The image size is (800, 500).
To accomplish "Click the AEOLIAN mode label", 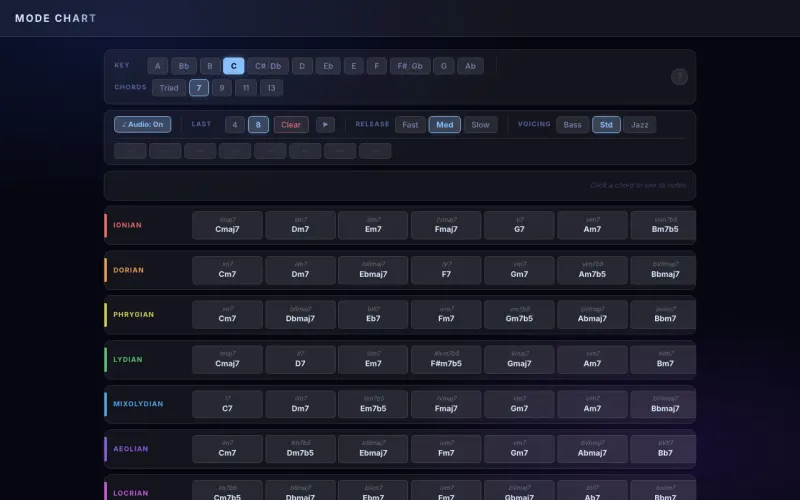I will pos(131,448).
